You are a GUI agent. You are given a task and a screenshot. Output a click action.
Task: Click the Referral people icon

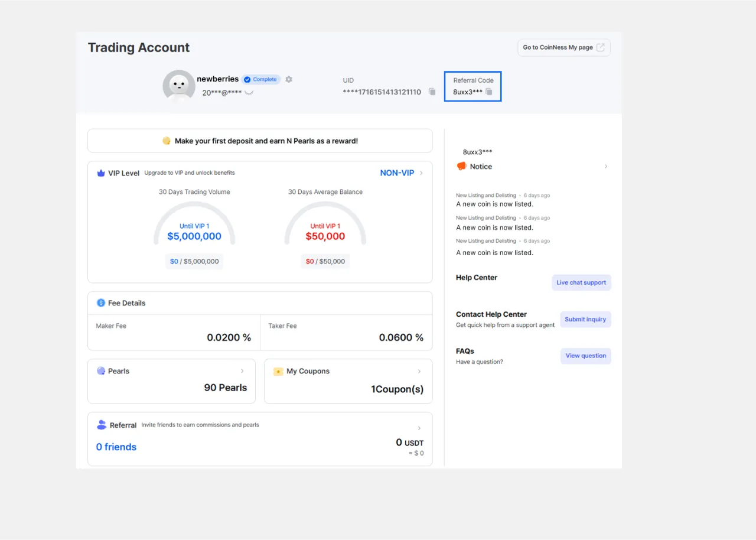[102, 425]
